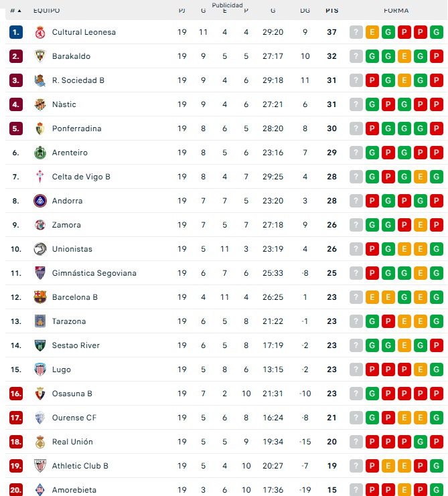This screenshot has width=448, height=496.
Task: Sort standings by PTS column header
Action: coord(331,11)
